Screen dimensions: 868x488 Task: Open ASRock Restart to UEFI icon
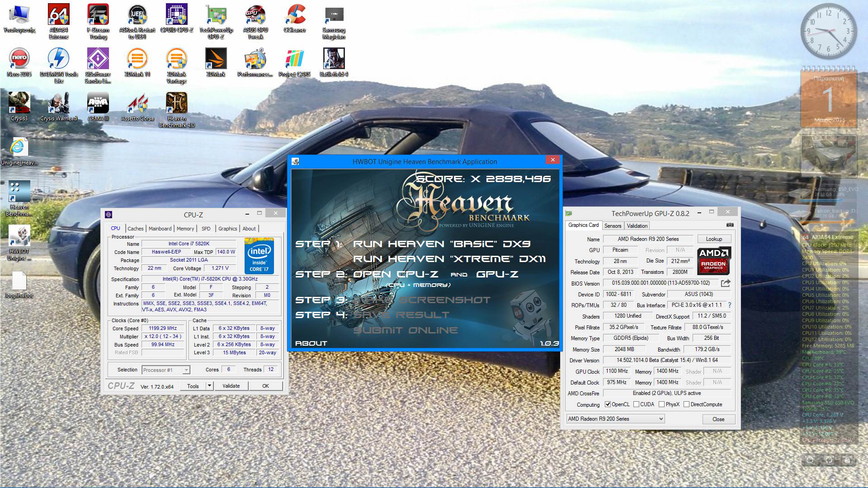(x=137, y=21)
